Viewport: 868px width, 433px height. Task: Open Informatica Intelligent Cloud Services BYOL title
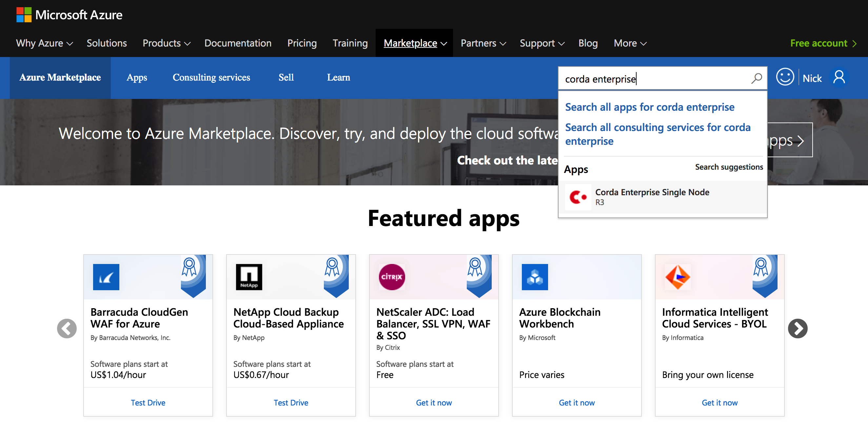715,317
